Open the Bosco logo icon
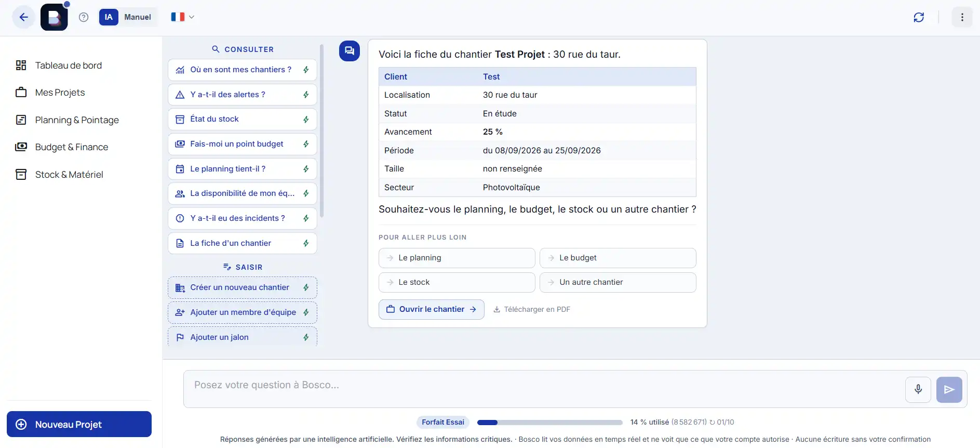Screen dimensions: 980x448 [54, 17]
